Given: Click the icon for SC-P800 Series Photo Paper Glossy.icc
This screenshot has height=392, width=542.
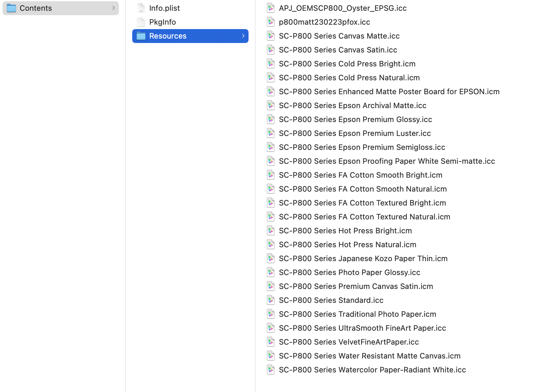Looking at the screenshot, I should pos(271,272).
